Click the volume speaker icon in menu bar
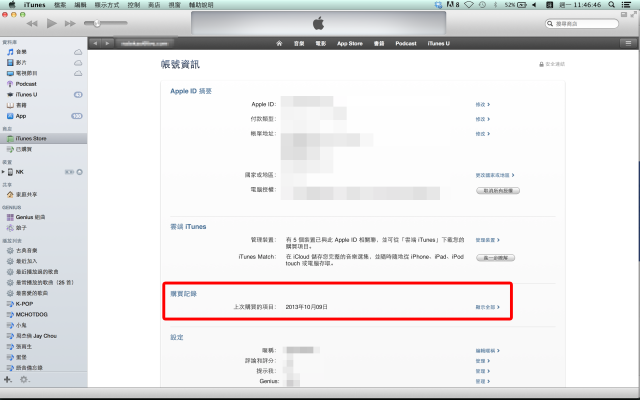The image size is (640, 400). click(x=534, y=5)
